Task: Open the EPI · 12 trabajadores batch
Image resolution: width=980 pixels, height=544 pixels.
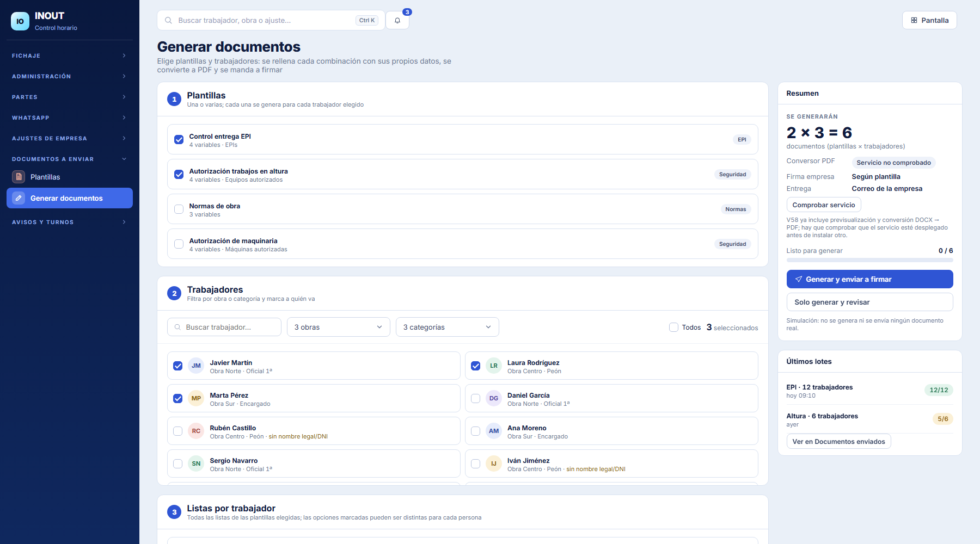Action: pos(869,391)
